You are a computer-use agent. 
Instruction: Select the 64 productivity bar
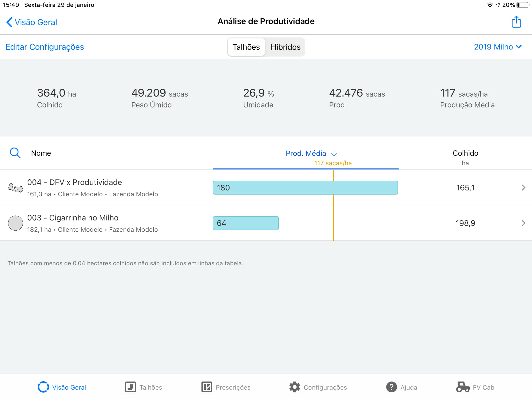pyautogui.click(x=246, y=223)
